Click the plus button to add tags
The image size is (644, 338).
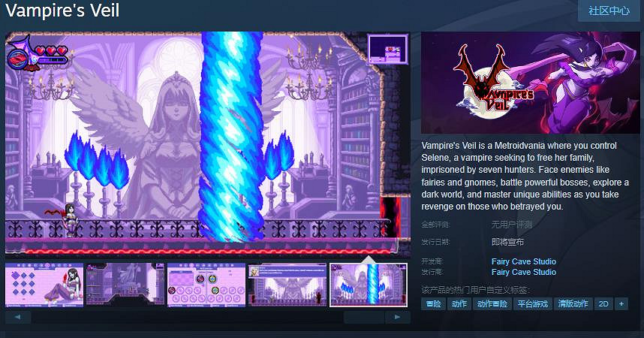621,304
